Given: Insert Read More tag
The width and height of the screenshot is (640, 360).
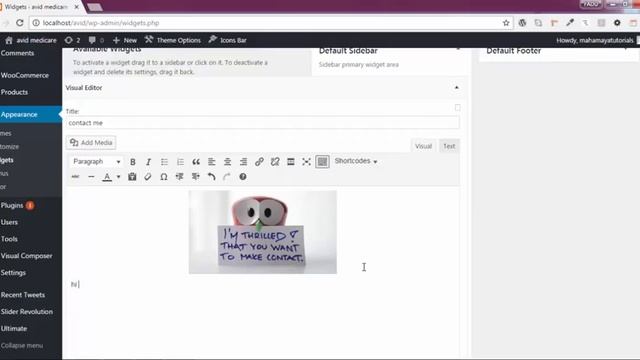Looking at the screenshot, I should (291, 162).
